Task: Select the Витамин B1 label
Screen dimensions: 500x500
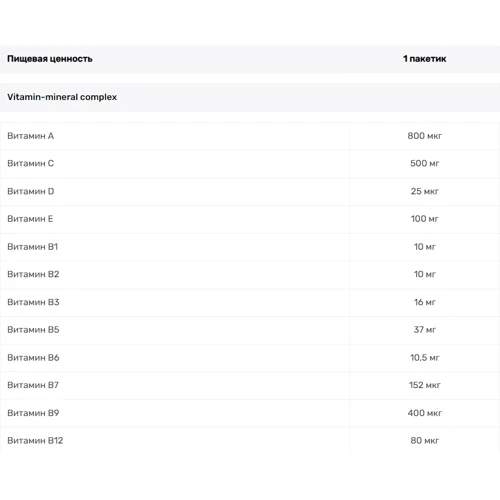Action: pyautogui.click(x=32, y=247)
